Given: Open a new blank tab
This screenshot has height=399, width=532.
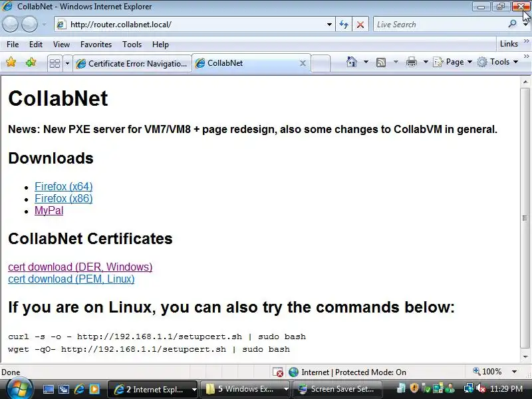Looking at the screenshot, I should tap(321, 63).
